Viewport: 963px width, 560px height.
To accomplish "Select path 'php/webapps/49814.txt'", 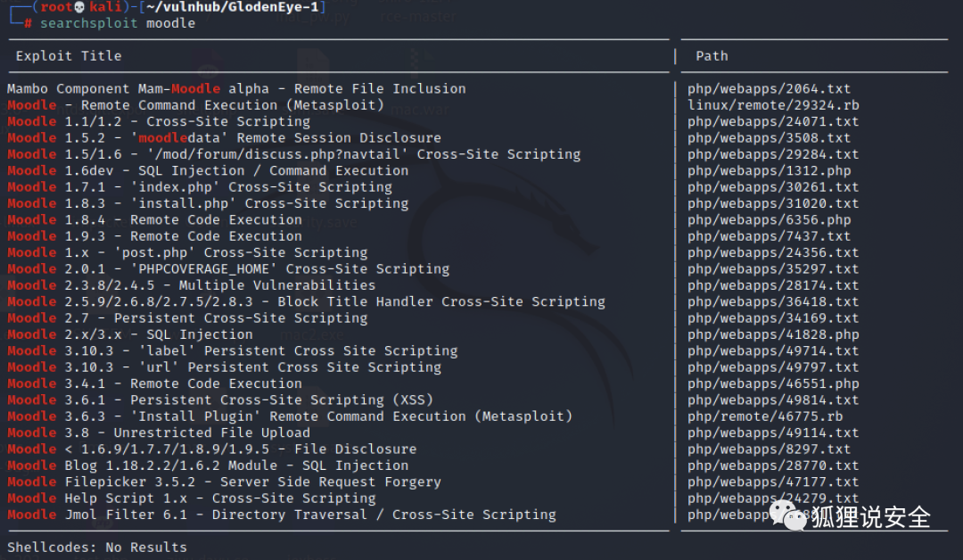I will pyautogui.click(x=773, y=399).
